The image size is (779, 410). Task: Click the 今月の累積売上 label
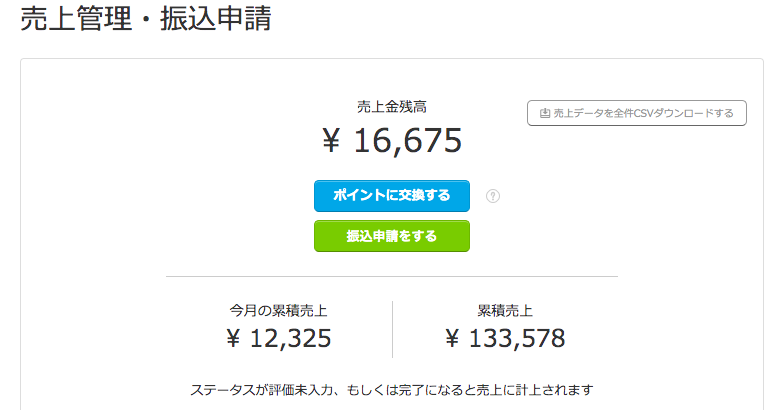tap(278, 311)
